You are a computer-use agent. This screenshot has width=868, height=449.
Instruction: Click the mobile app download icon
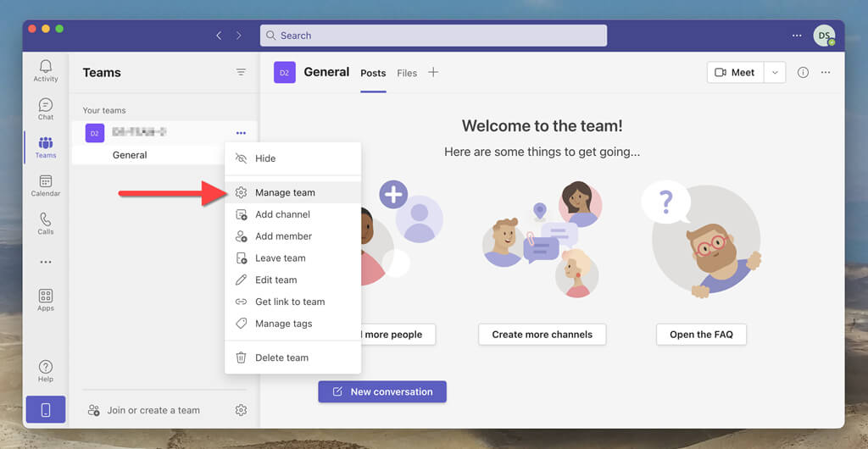pyautogui.click(x=46, y=410)
